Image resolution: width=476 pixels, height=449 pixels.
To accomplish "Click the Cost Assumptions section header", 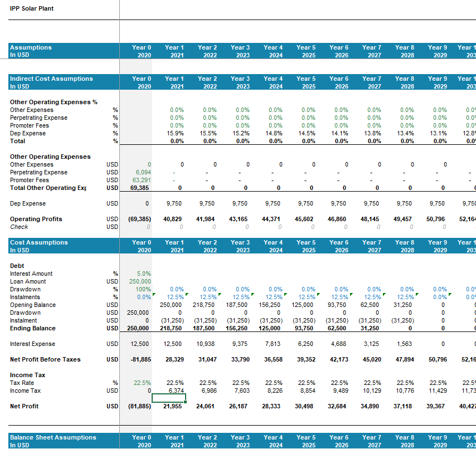I will coord(39,243).
